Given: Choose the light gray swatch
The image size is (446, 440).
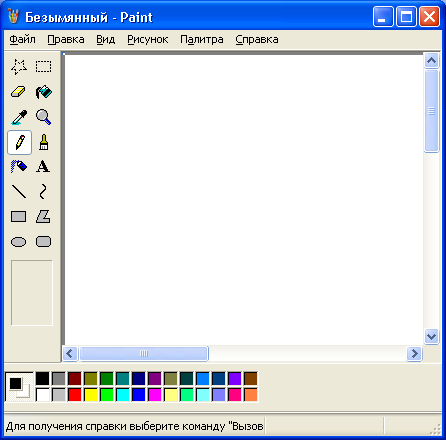Looking at the screenshot, I should [x=59, y=395].
